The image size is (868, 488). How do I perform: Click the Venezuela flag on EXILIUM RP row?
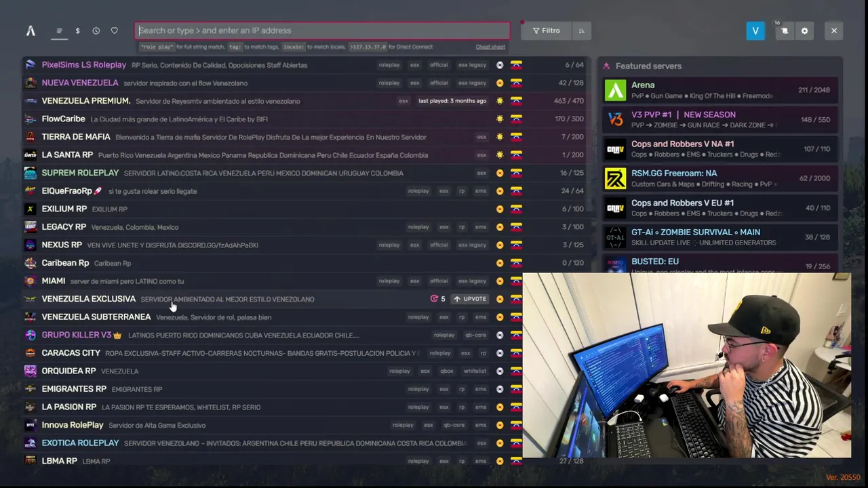point(516,209)
